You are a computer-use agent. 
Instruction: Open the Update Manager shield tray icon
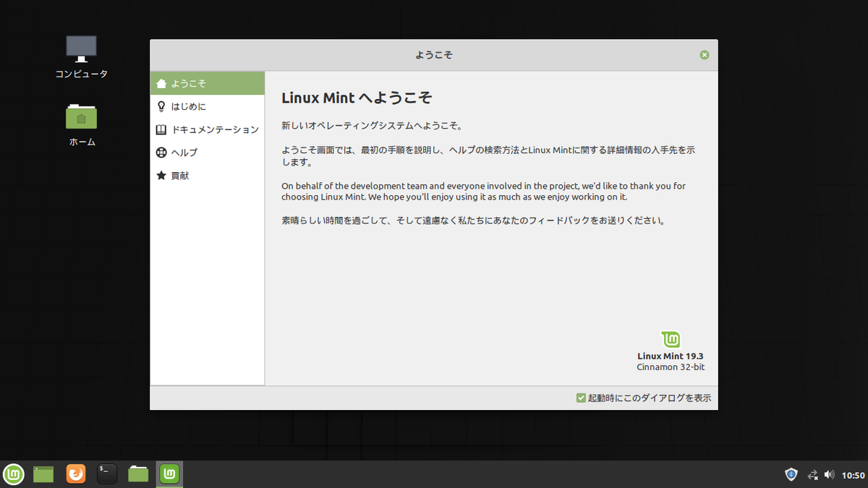(x=791, y=474)
